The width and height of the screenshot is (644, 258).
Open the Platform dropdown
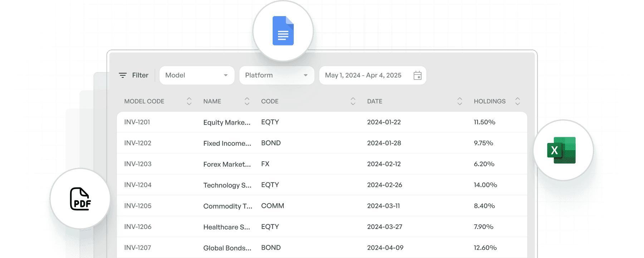(277, 75)
